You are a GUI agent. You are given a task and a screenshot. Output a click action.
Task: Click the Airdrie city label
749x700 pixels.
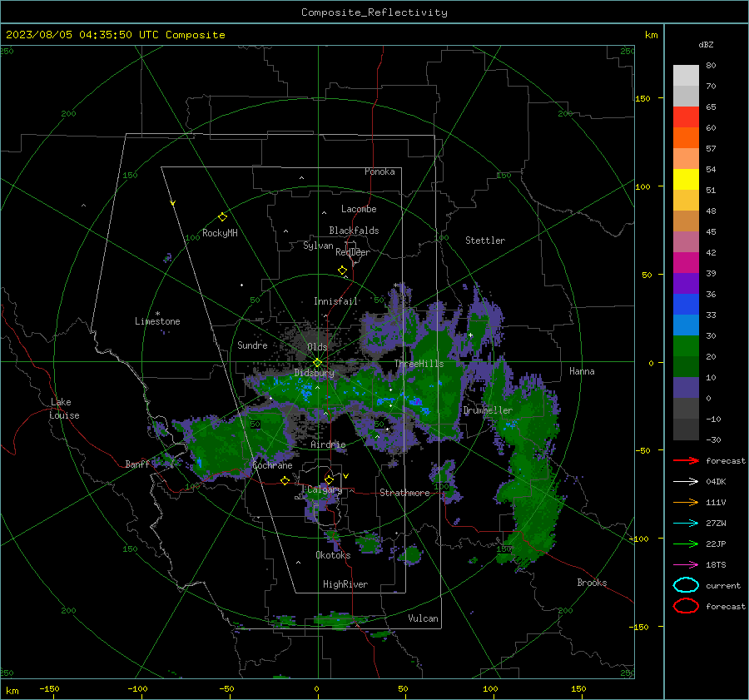[328, 444]
